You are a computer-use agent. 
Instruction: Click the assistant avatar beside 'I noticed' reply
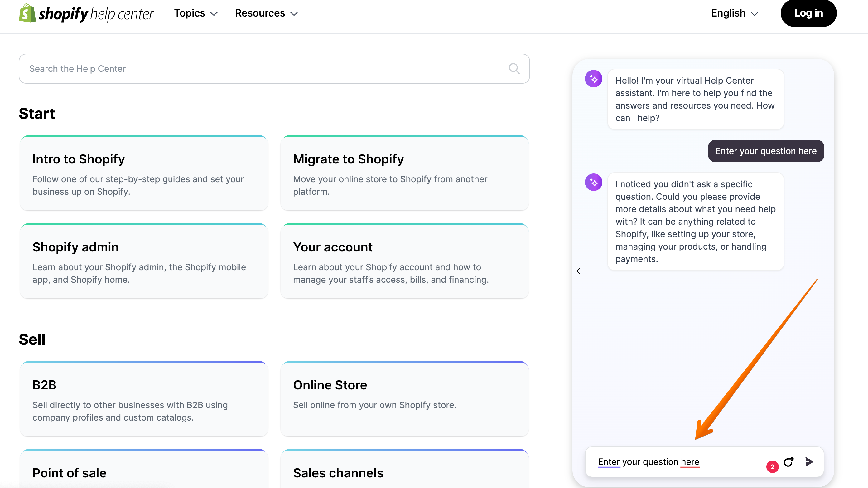(x=593, y=182)
